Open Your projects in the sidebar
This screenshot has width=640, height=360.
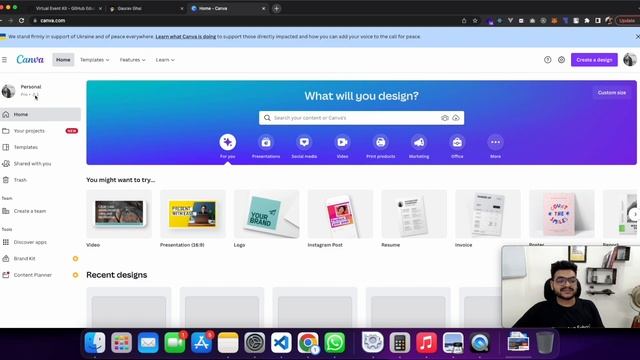tap(40, 131)
